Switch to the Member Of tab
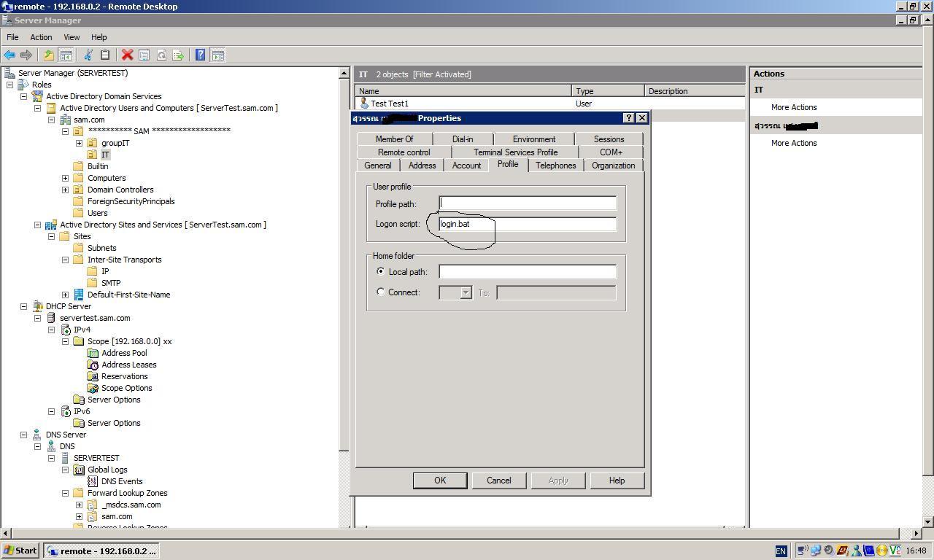 coord(395,139)
